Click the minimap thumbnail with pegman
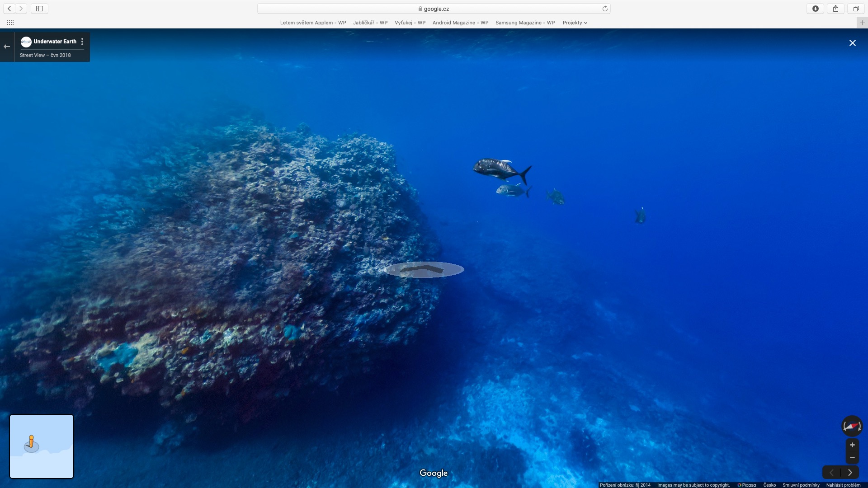Viewport: 868px width, 488px height. point(42,446)
